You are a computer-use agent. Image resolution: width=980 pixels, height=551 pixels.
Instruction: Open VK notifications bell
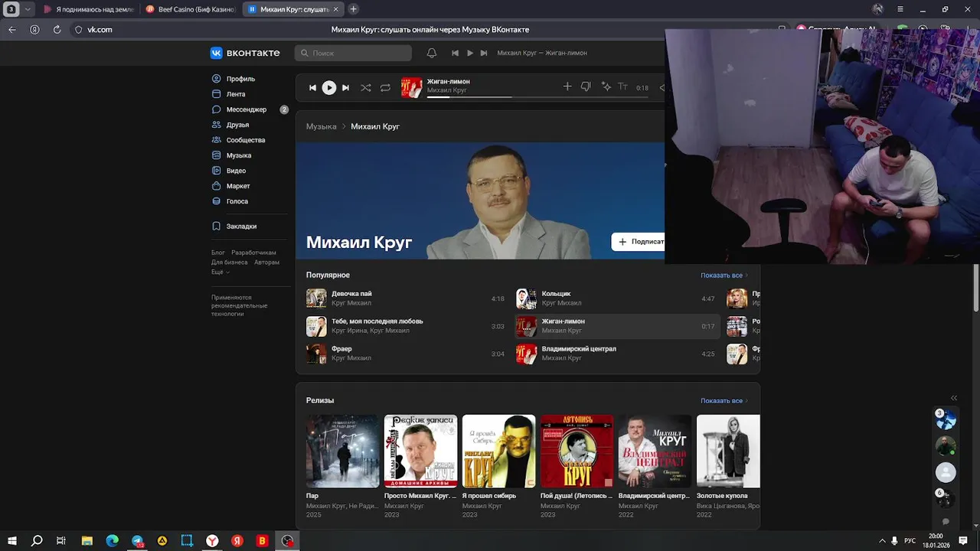(x=432, y=53)
